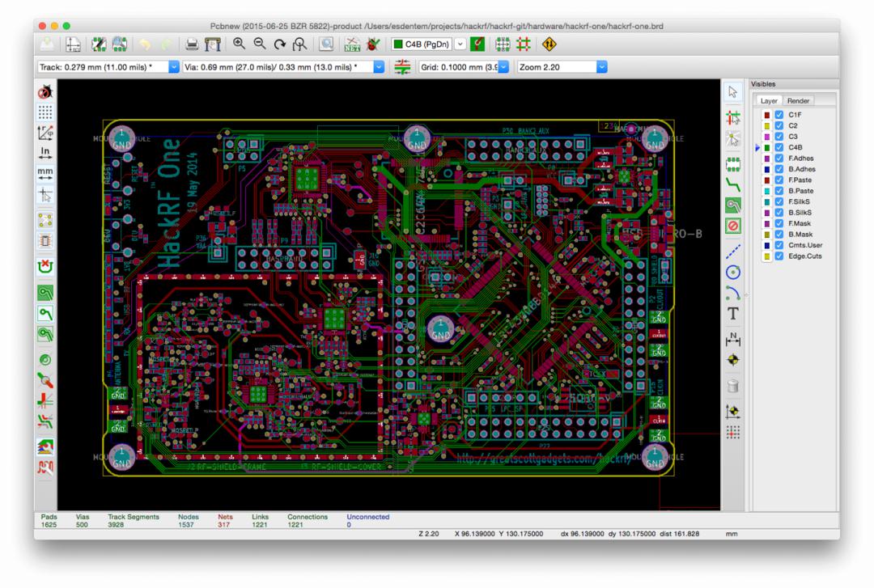Select the Set grid origin tool

(x=733, y=432)
